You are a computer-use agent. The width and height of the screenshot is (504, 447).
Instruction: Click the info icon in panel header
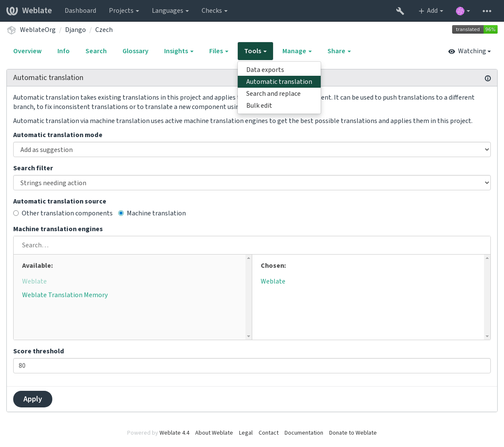pos(487,78)
